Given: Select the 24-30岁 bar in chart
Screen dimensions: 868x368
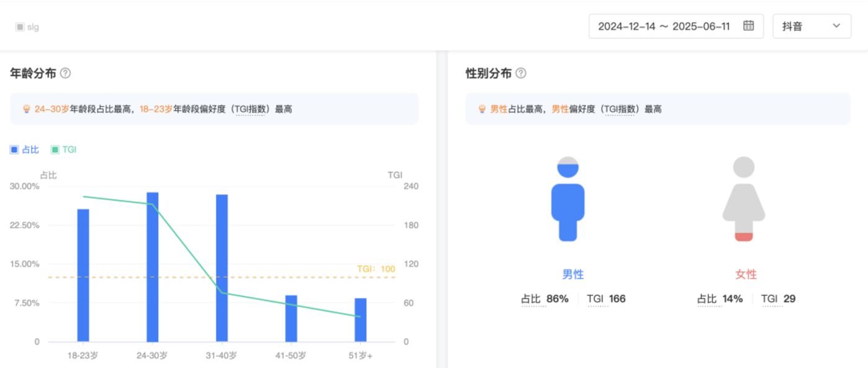Looking at the screenshot, I should pos(152,267).
